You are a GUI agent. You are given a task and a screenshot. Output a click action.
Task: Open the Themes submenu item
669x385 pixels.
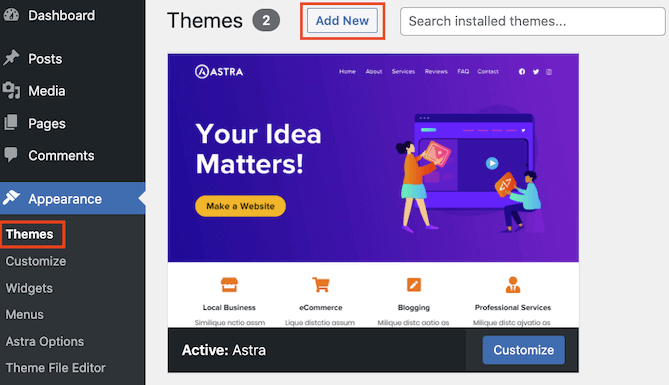click(x=29, y=234)
